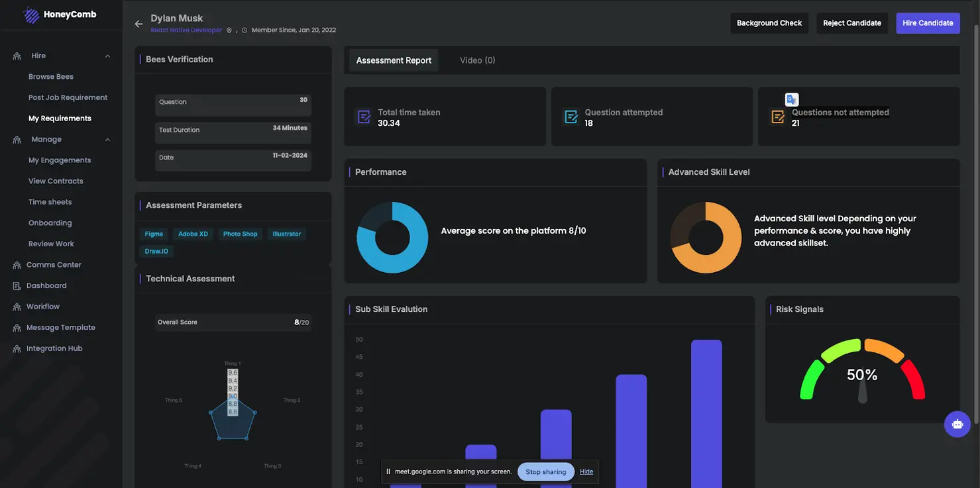Click the location pin icon under candidate name
The image size is (980, 488).
click(x=229, y=30)
